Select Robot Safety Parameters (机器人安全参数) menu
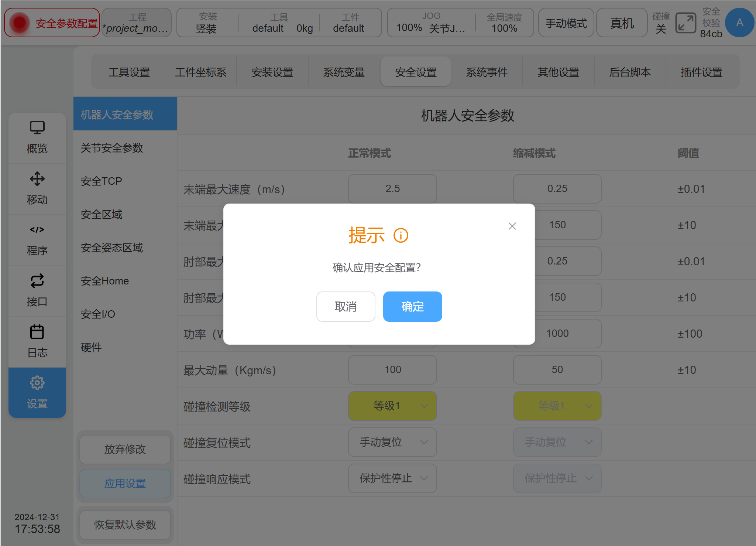The height and width of the screenshot is (546, 756). coord(125,114)
